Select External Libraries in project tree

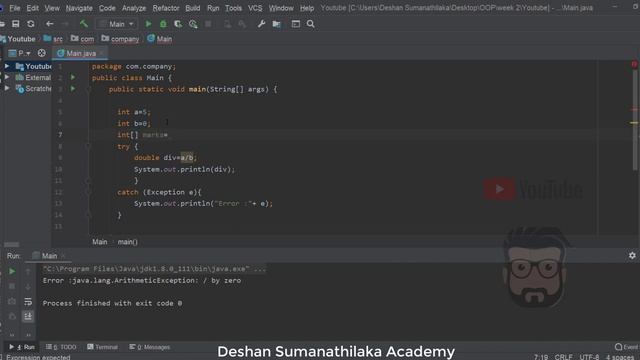(x=33, y=77)
